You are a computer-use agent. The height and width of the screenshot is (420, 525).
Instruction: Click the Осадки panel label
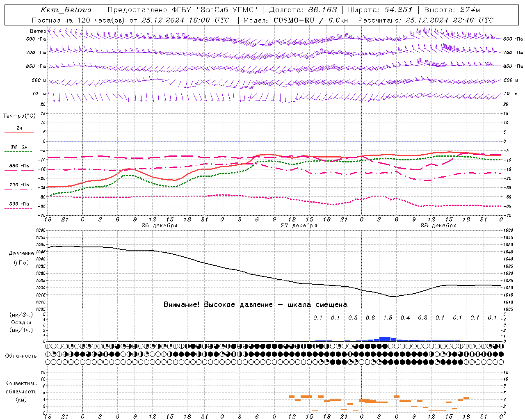[21, 322]
